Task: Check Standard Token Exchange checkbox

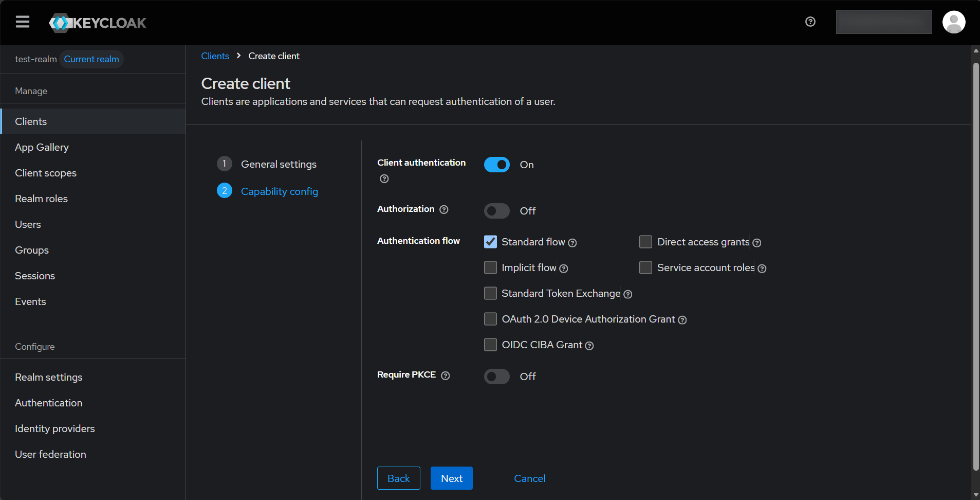Action: 491,293
